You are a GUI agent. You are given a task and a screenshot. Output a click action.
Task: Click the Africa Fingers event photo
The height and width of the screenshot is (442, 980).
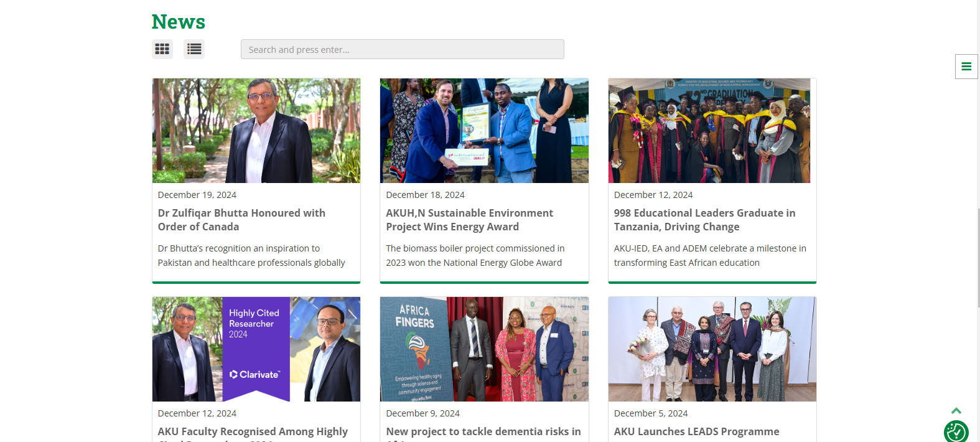coord(484,349)
